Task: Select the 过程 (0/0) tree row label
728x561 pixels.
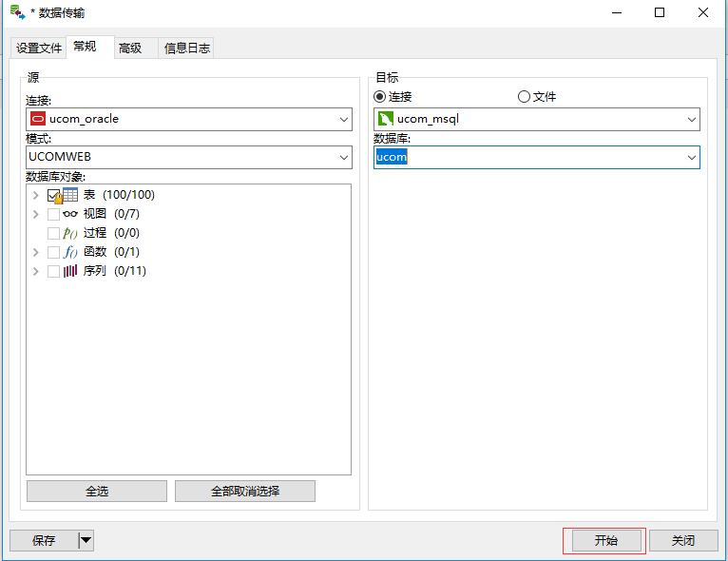Action: tap(111, 233)
